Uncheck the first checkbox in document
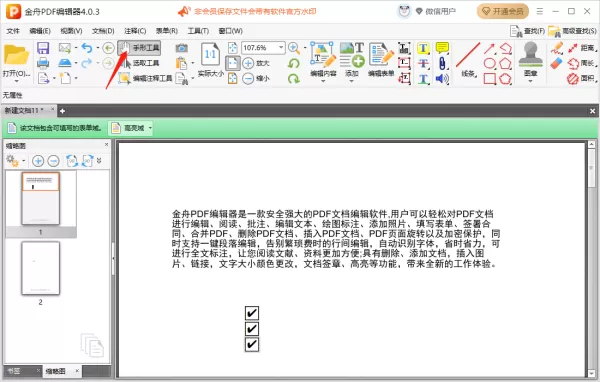 (252, 313)
